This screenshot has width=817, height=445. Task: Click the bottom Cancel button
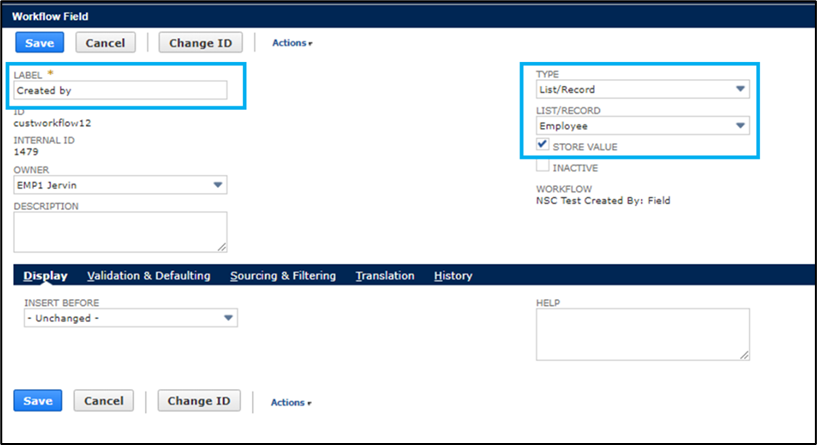click(104, 401)
